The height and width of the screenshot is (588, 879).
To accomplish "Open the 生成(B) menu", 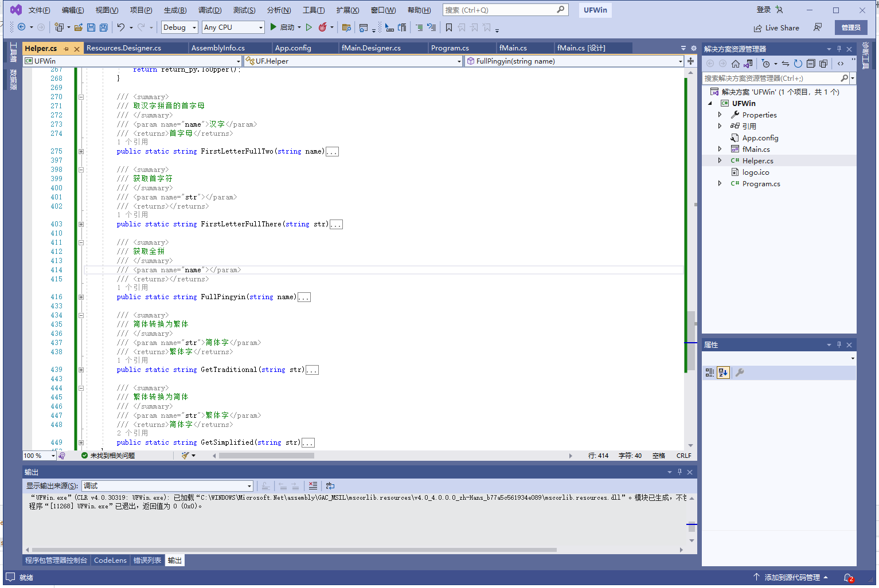I will pyautogui.click(x=175, y=10).
